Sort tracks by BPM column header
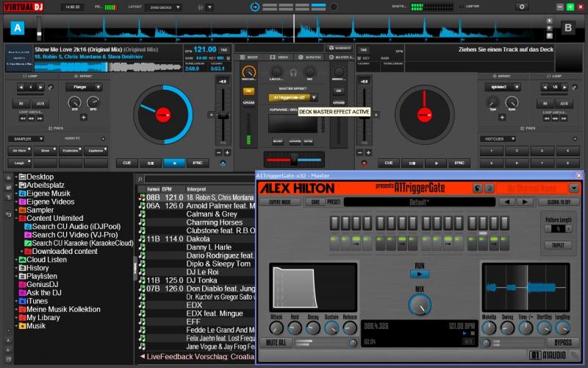 click(x=167, y=189)
